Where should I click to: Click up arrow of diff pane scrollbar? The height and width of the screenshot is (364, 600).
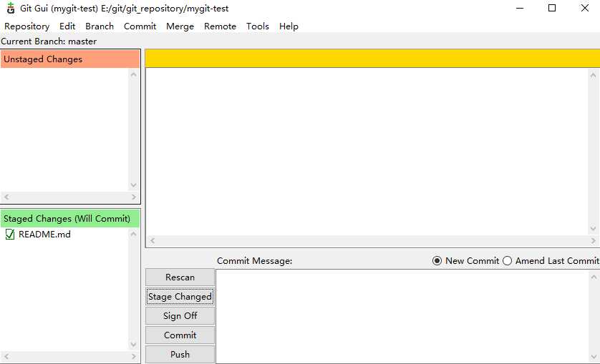pos(593,75)
